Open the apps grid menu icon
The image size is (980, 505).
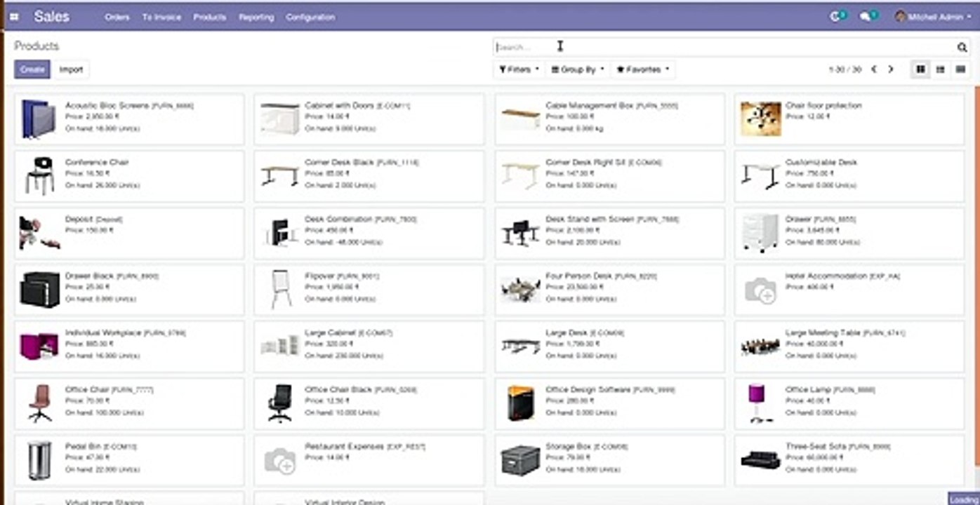[x=15, y=17]
